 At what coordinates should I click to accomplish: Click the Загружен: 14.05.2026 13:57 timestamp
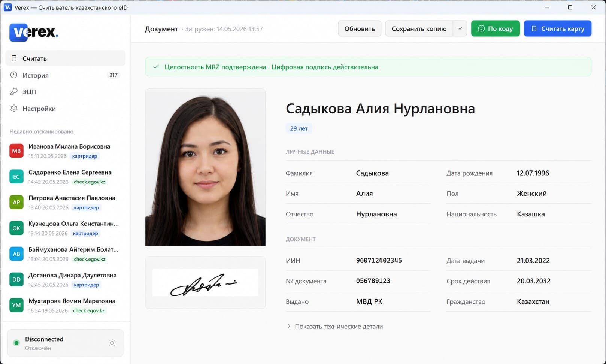tap(224, 29)
